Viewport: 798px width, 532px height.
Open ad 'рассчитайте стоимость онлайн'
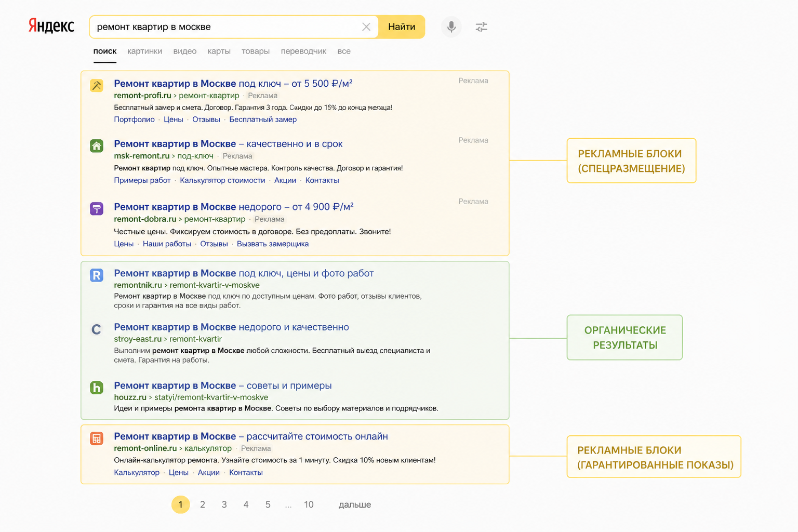coord(251,436)
